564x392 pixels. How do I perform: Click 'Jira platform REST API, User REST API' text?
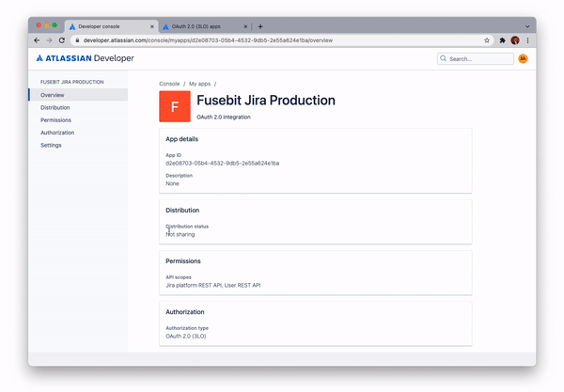(x=213, y=285)
